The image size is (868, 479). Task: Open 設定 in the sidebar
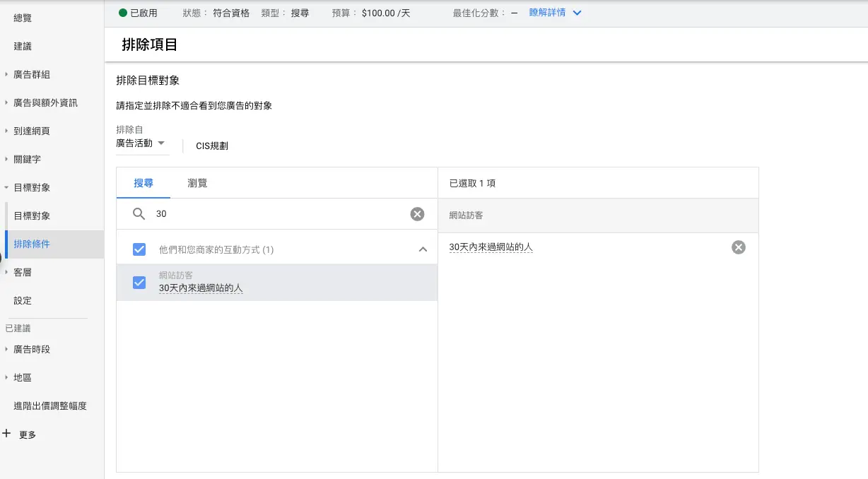(x=23, y=300)
